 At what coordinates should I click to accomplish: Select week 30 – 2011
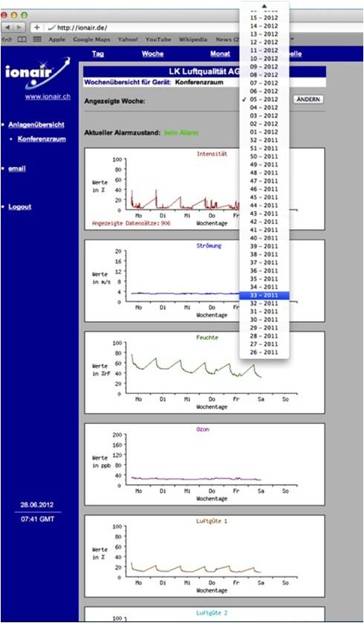[264, 320]
